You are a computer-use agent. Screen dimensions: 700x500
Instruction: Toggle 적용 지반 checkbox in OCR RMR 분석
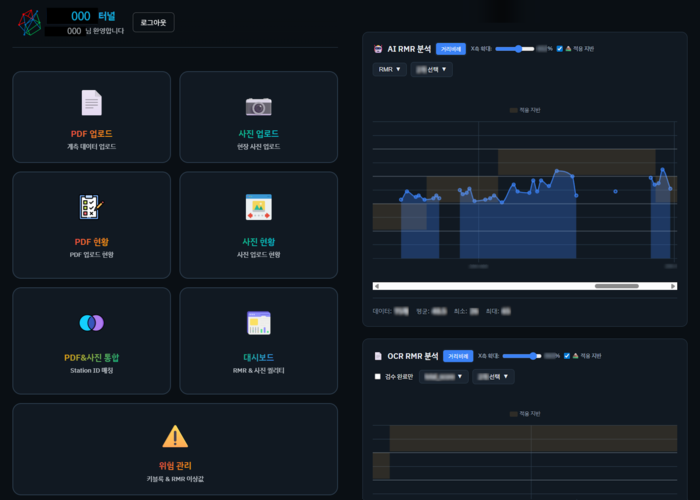(x=568, y=355)
